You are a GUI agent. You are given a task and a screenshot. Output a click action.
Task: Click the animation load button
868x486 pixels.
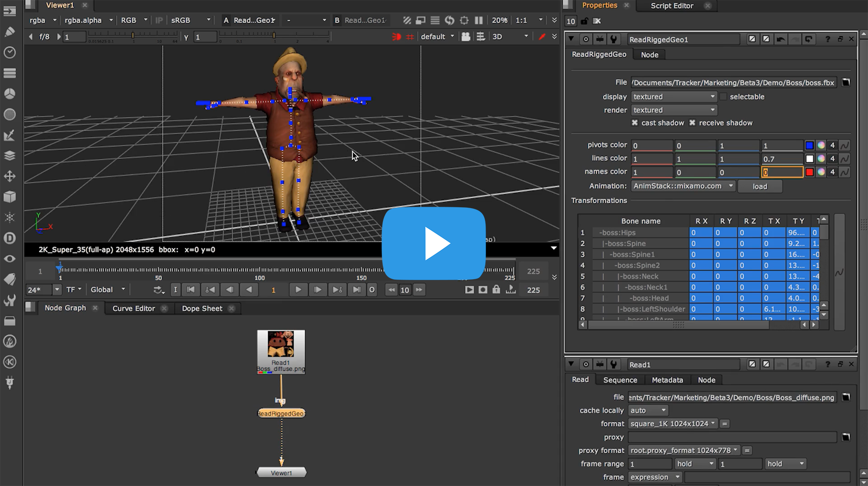(759, 186)
